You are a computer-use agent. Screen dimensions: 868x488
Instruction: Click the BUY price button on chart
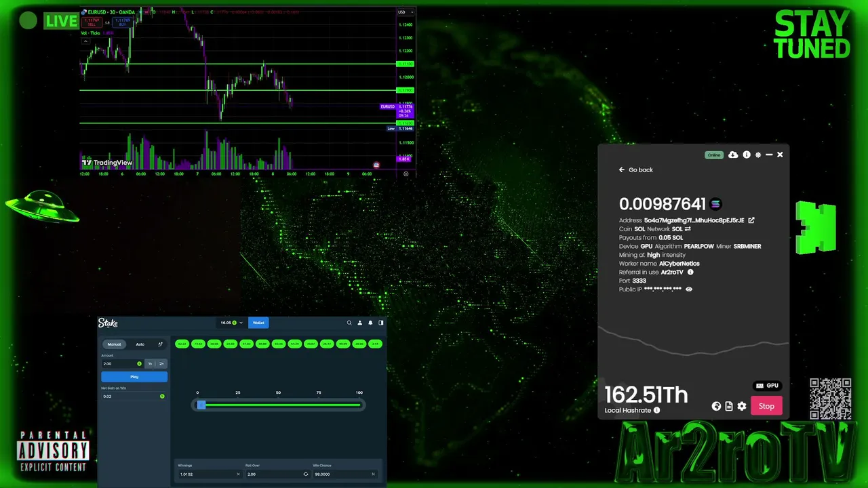coord(122,22)
